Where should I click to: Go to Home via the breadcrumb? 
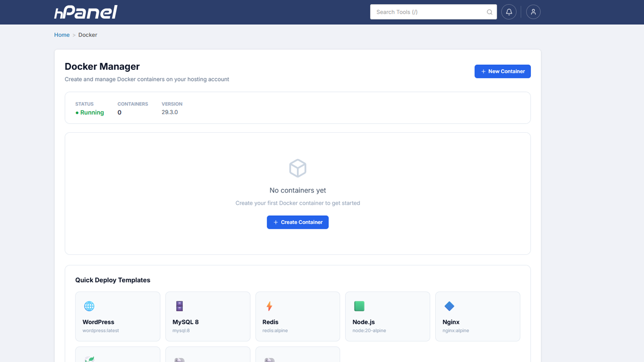pyautogui.click(x=62, y=35)
